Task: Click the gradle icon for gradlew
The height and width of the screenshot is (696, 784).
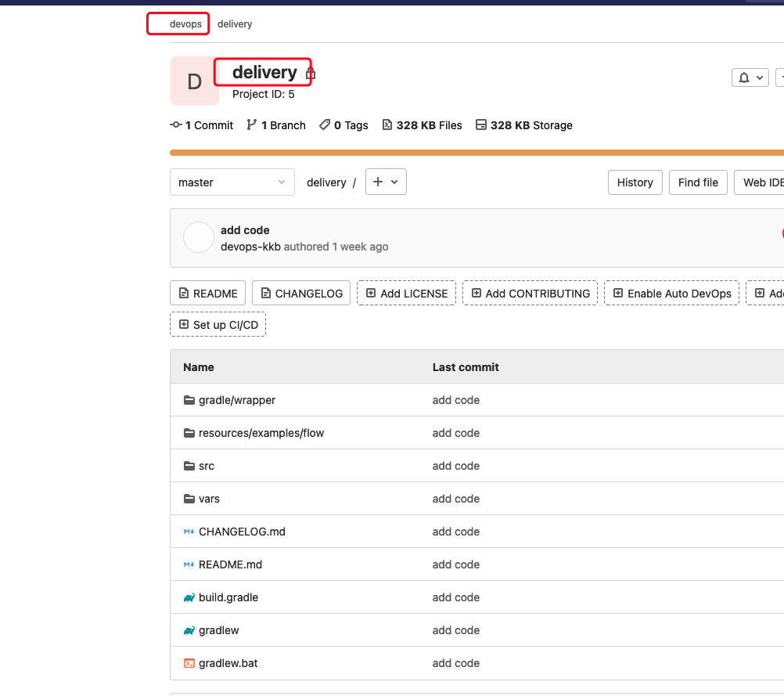Action: 189,630
